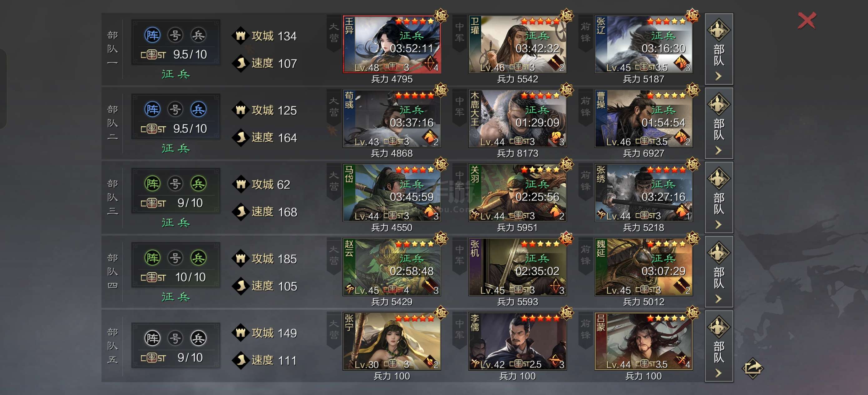The height and width of the screenshot is (395, 868).
Task: Open the 关羽 general card
Action: coord(517,192)
